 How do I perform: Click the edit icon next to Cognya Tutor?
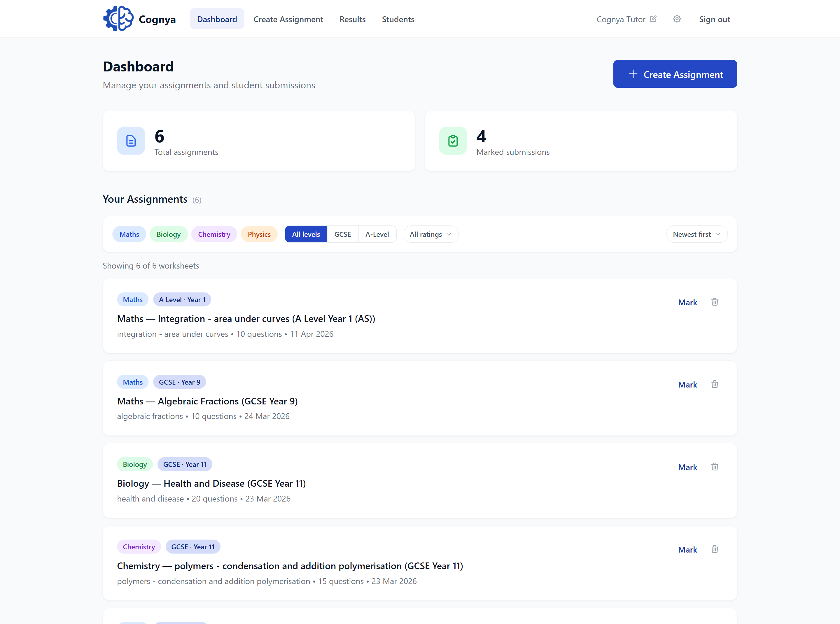click(653, 18)
